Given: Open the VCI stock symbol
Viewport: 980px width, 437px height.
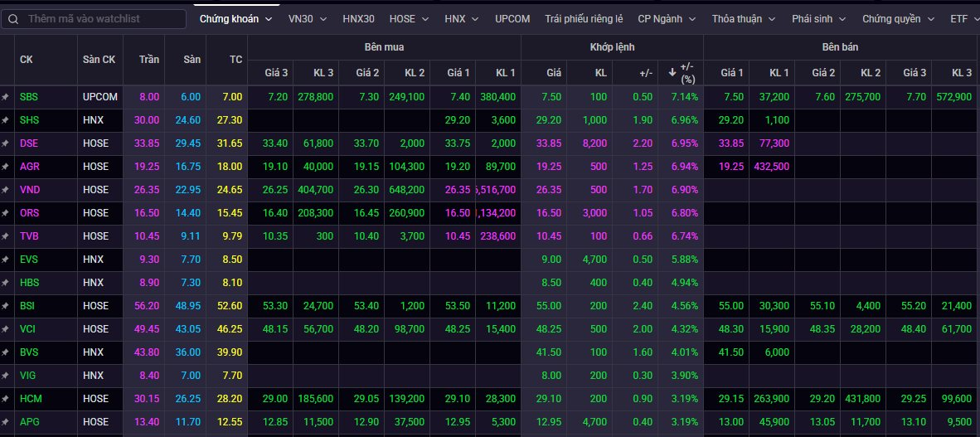Looking at the screenshot, I should pos(27,329).
